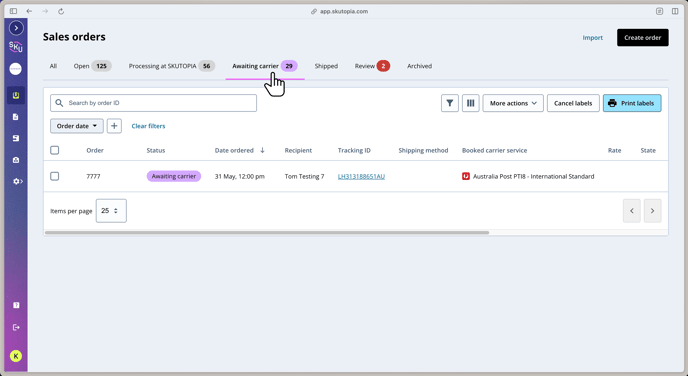Open the document icon in the sidebar
Screen dimensions: 688x376
16,117
